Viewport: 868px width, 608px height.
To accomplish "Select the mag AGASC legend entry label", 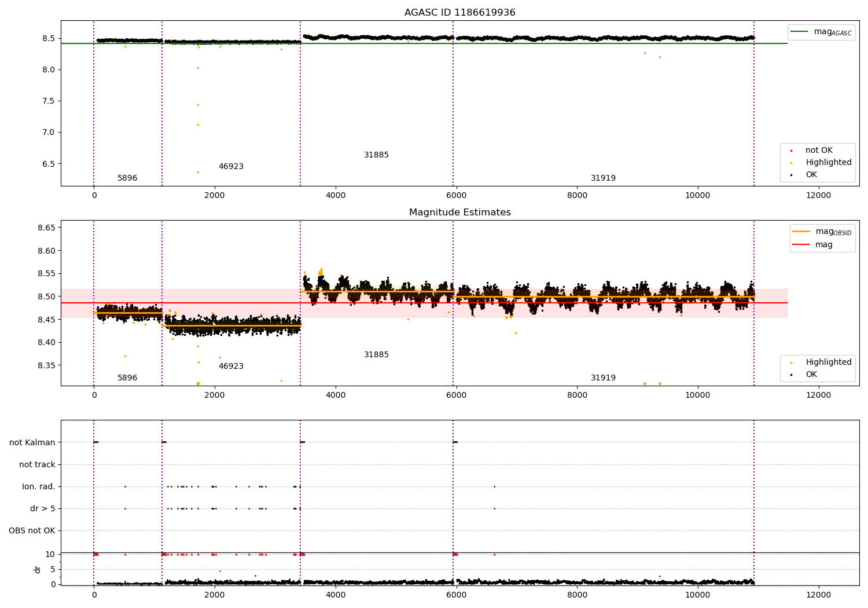I will (x=833, y=32).
